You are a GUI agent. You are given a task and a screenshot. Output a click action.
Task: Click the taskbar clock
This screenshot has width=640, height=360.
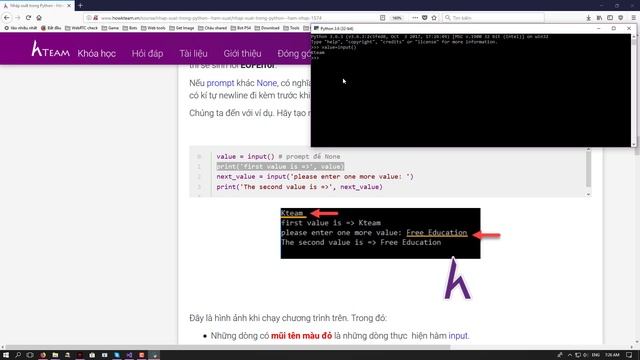[612, 355]
